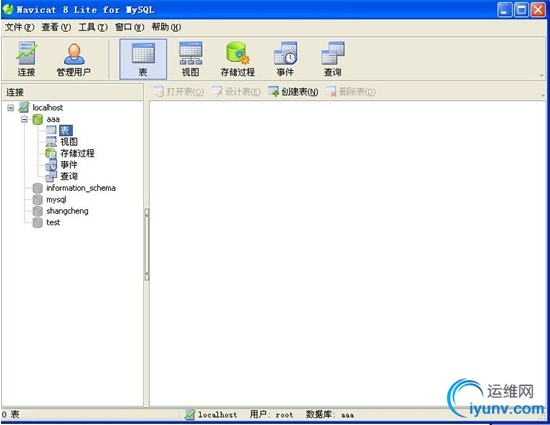This screenshot has width=550, height=425.
Task: Click the 表 tree node icon
Action: pyautogui.click(x=51, y=130)
